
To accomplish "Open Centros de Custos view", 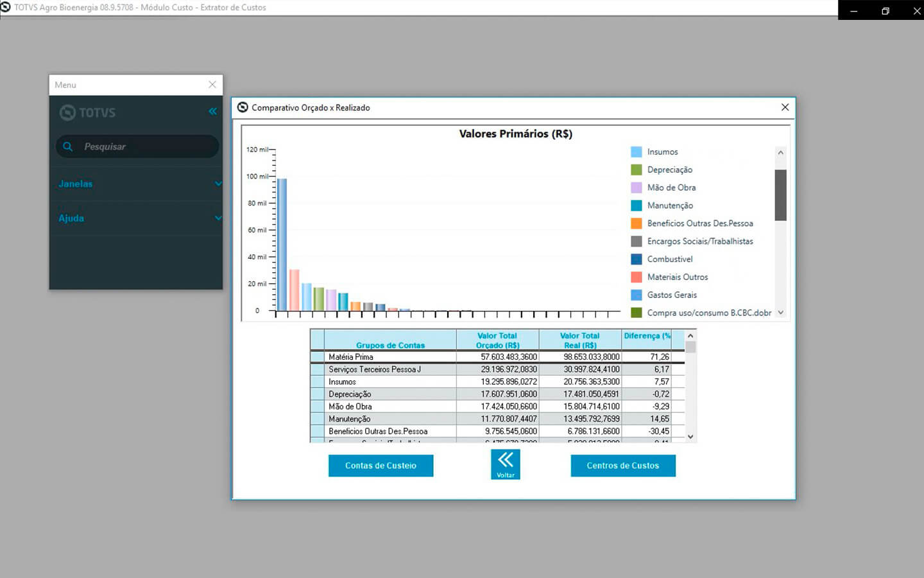I will click(x=622, y=466).
